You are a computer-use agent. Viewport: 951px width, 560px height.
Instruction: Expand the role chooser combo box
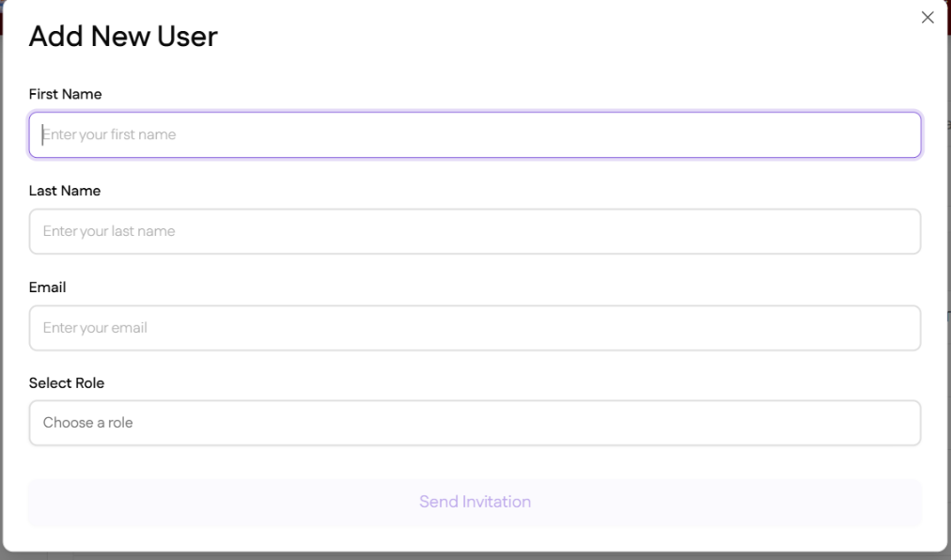(475, 423)
